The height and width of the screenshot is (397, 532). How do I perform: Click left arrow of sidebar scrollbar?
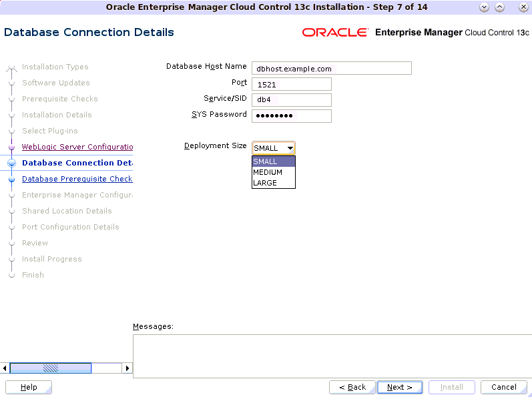point(5,368)
